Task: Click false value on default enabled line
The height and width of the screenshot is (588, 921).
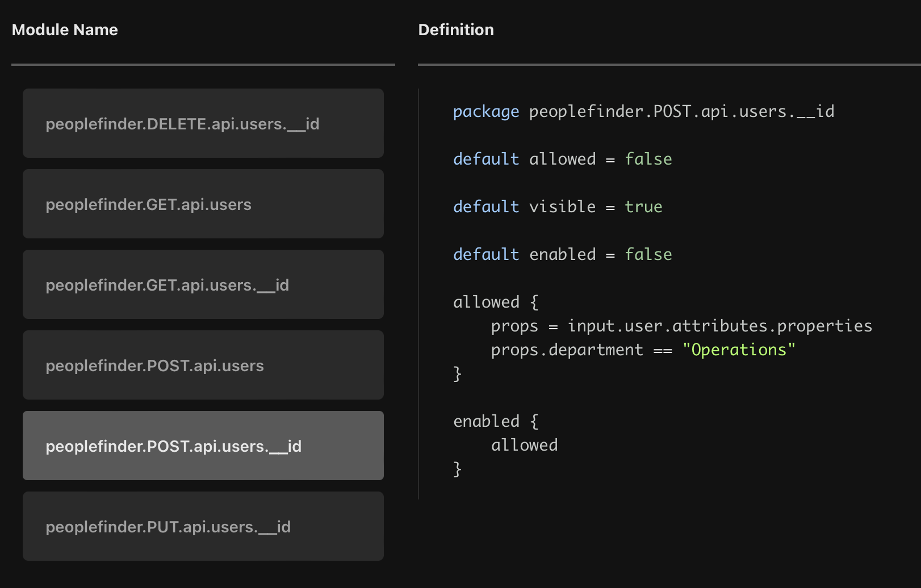Action: [648, 255]
